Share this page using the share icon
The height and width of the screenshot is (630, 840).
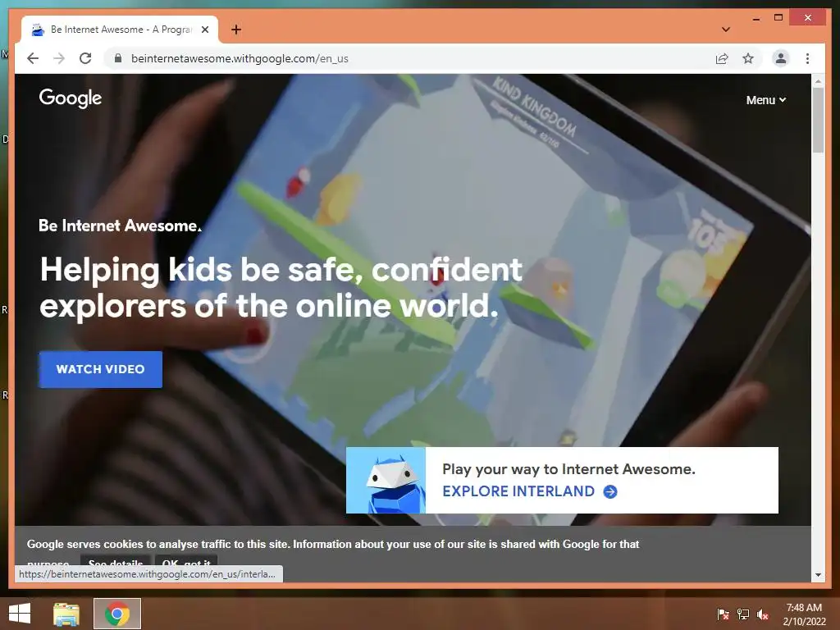click(722, 58)
